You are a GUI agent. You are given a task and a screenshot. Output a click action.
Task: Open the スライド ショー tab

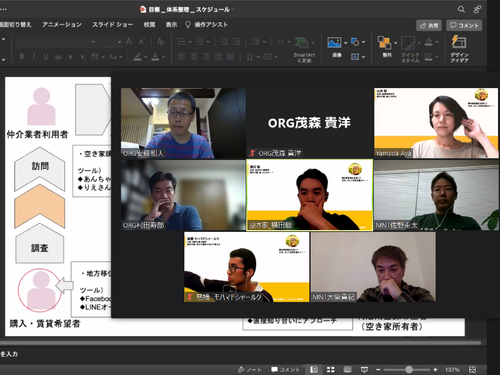pyautogui.click(x=113, y=24)
